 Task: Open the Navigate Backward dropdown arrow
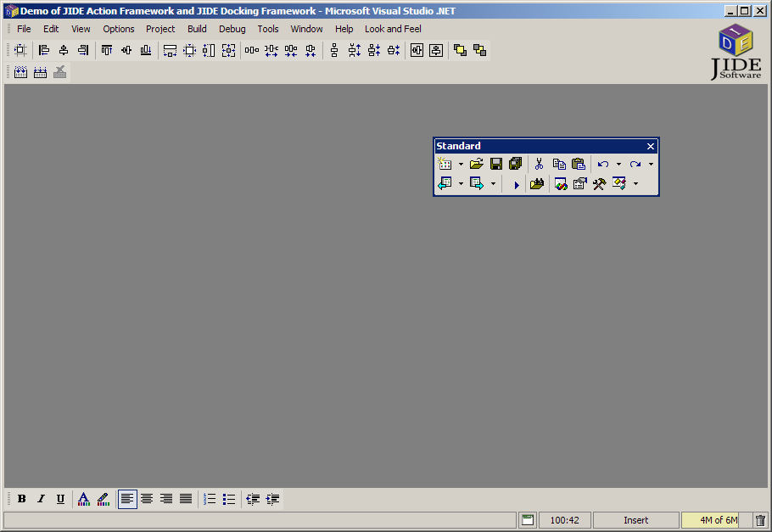pyautogui.click(x=461, y=184)
